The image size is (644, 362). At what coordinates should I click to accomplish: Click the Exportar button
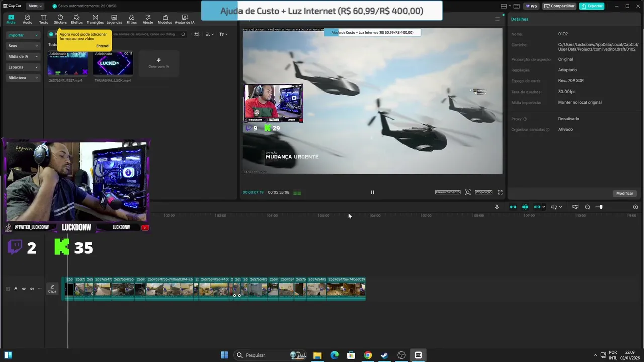[x=591, y=6]
